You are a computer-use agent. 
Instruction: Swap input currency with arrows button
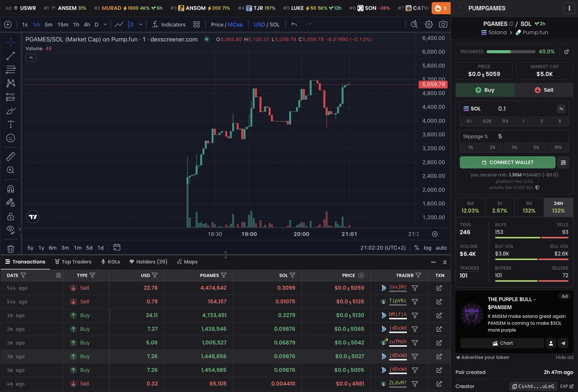pyautogui.click(x=561, y=109)
